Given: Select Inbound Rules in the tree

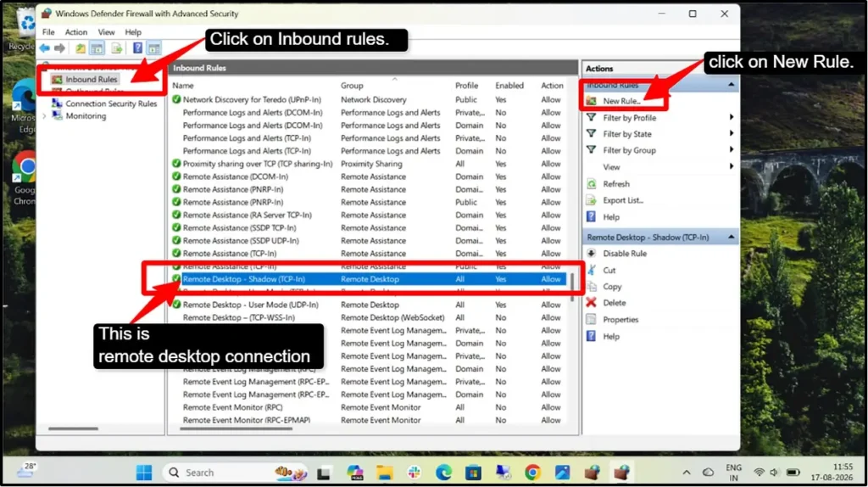Looking at the screenshot, I should click(92, 79).
